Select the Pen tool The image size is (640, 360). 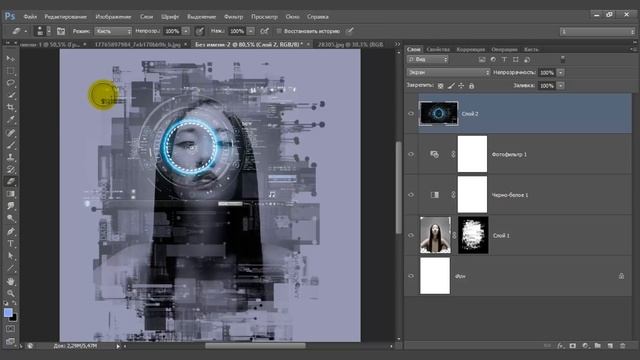(x=11, y=231)
